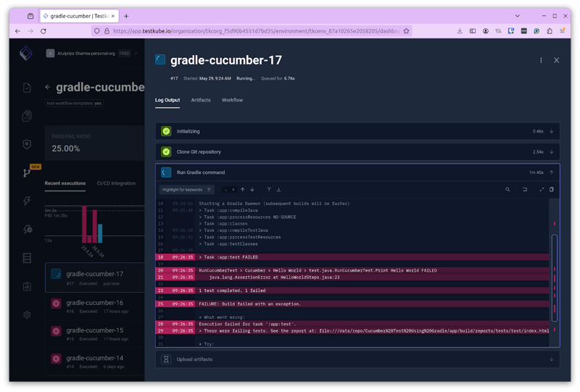Viewport: 580px width, 392px height.
Task: Collapse the Run Gradle command step
Action: point(552,172)
